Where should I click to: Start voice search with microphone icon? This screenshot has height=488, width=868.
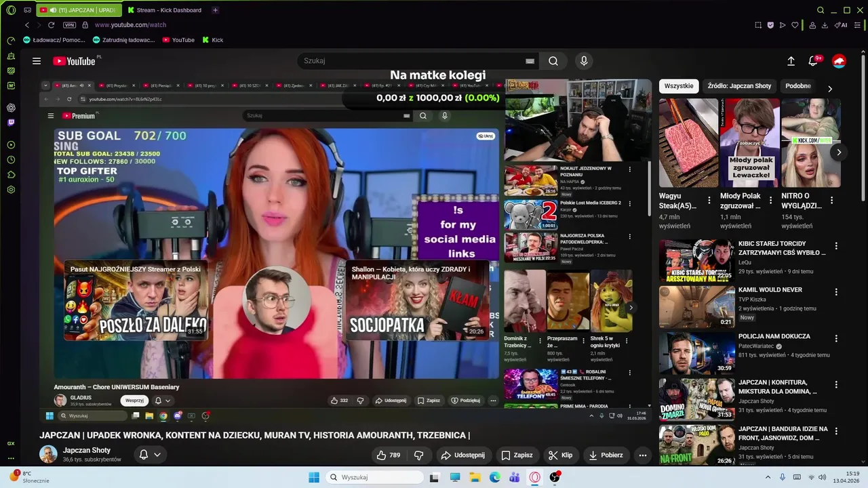coord(584,61)
